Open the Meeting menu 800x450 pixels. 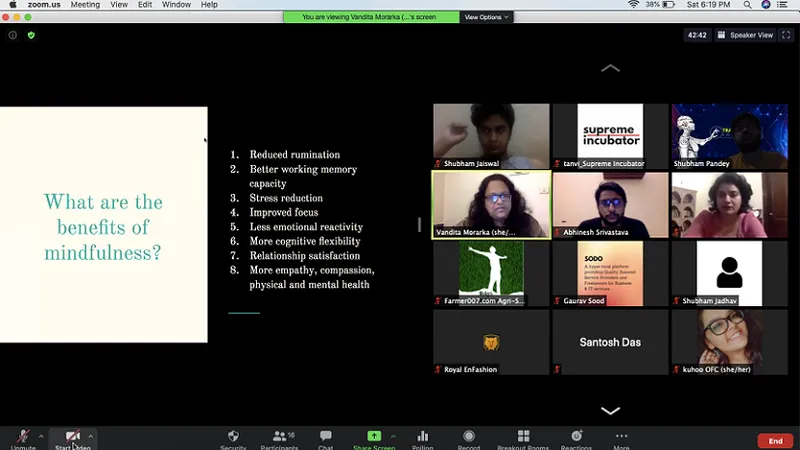pos(85,5)
